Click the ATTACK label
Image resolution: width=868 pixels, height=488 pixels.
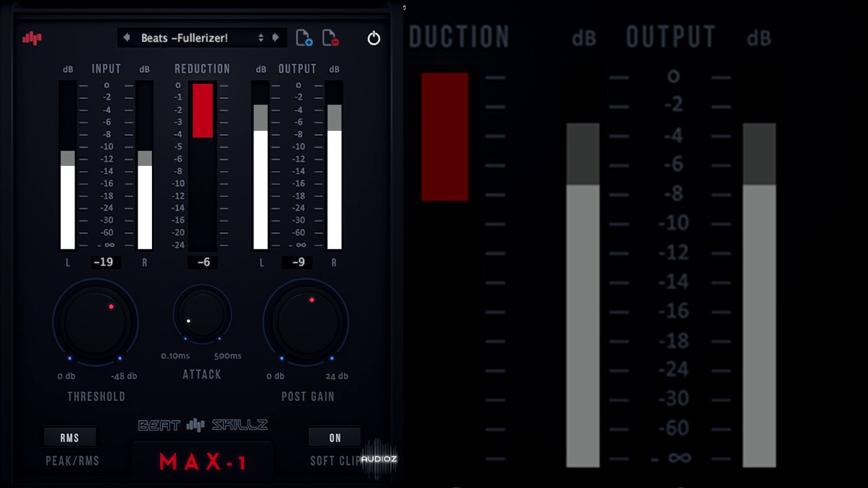(x=202, y=374)
